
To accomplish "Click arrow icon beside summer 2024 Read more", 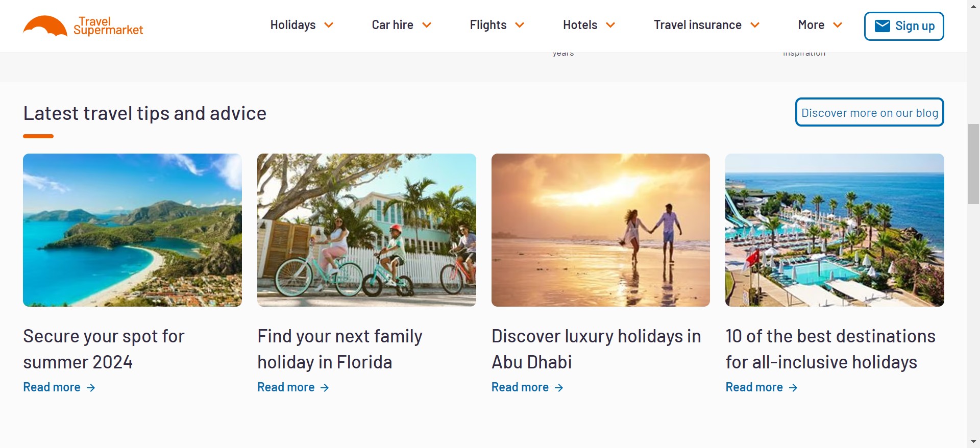I will (91, 388).
